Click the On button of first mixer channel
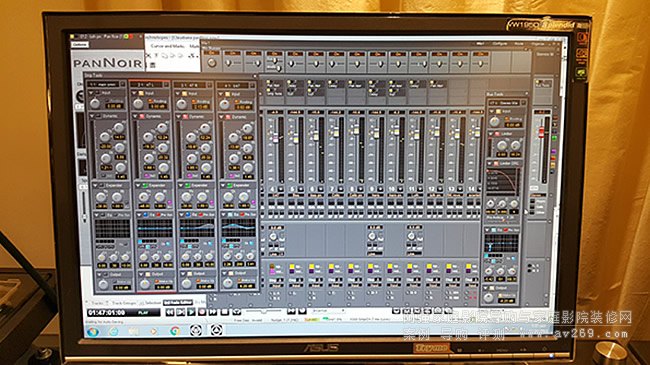The height and width of the screenshot is (365, 650). coord(212,54)
